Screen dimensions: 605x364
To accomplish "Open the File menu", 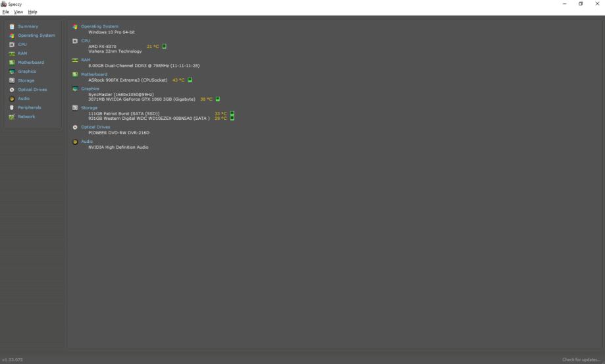I will pos(5,12).
